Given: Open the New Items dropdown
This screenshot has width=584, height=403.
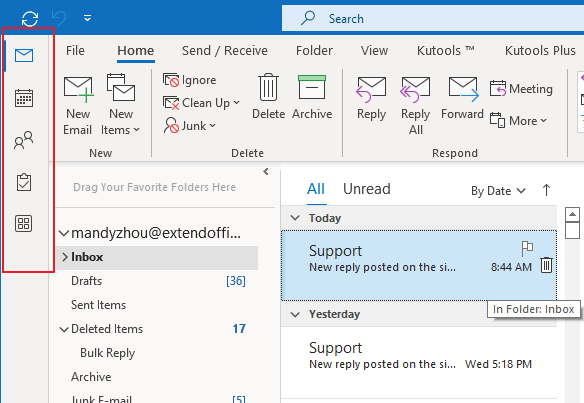Looking at the screenshot, I should pyautogui.click(x=120, y=105).
